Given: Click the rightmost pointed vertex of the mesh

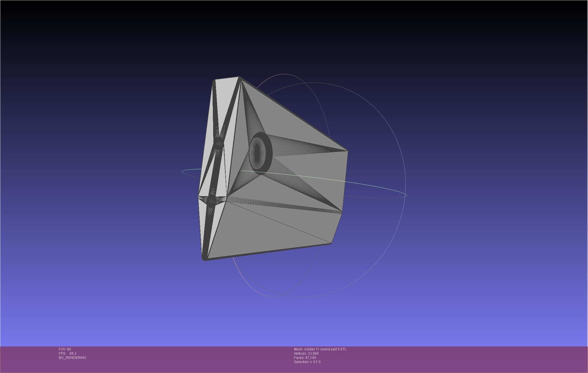Looking at the screenshot, I should tap(347, 151).
